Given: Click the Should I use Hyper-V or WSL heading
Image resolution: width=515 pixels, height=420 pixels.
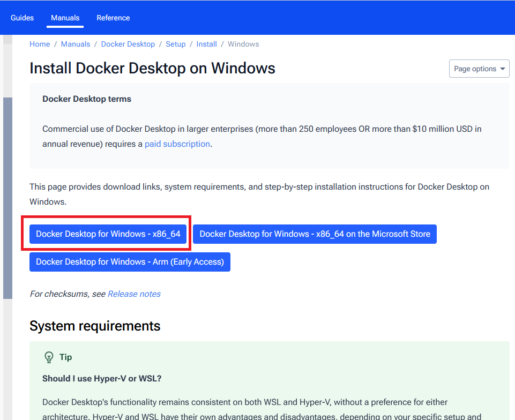Looking at the screenshot, I should 102,378.
